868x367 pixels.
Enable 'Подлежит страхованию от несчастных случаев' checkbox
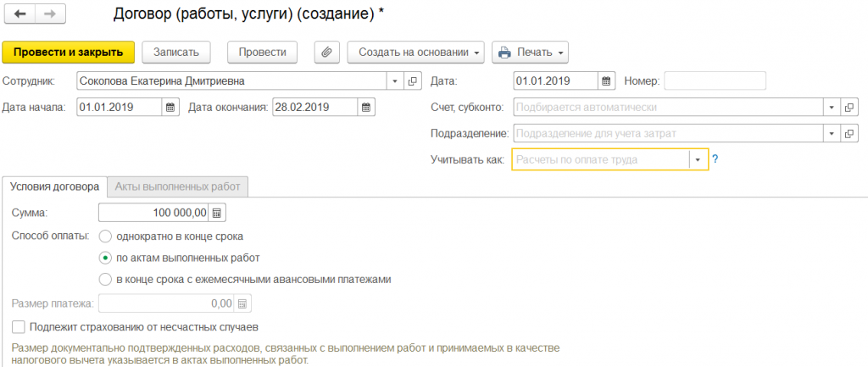19,326
